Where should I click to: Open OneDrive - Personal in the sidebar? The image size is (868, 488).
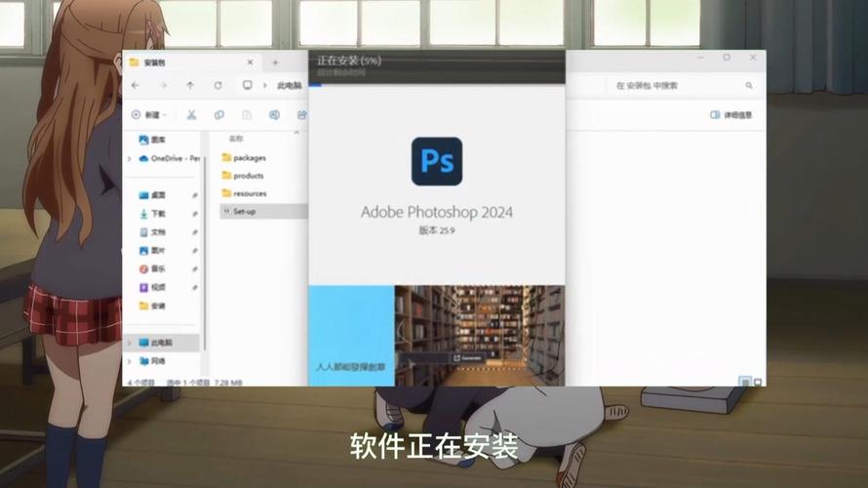point(169,158)
